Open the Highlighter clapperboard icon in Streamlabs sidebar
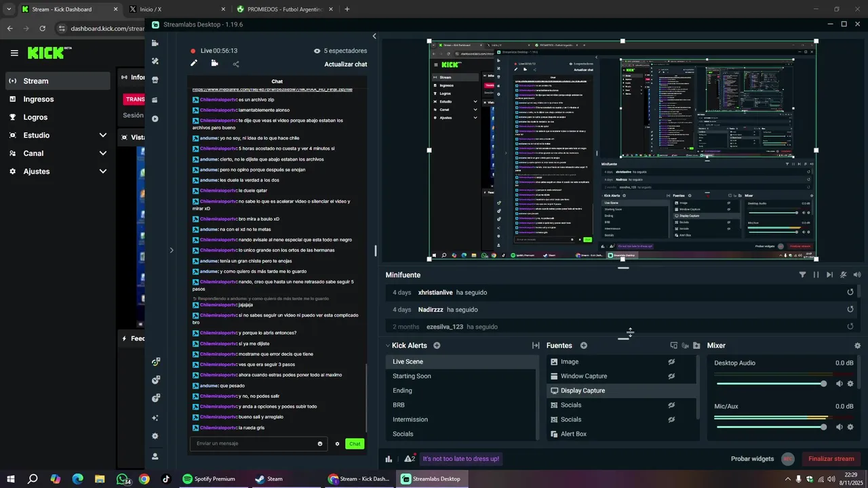Viewport: 868px width, 488px height. (155, 100)
